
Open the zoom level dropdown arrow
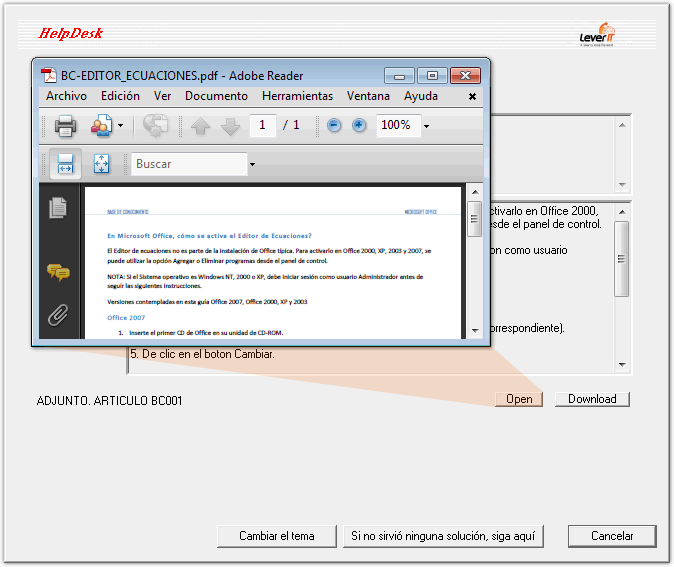click(x=426, y=126)
